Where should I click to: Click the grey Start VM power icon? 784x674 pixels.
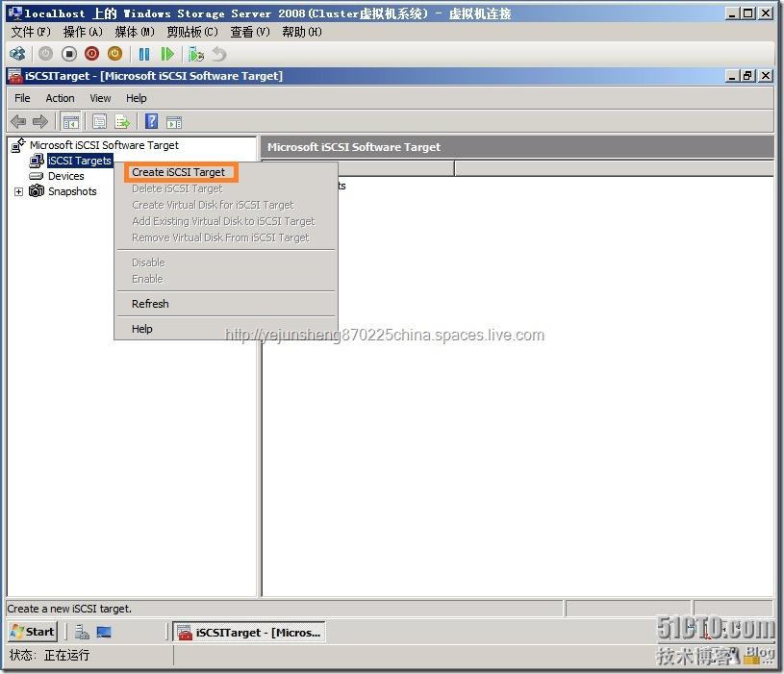[x=45, y=54]
